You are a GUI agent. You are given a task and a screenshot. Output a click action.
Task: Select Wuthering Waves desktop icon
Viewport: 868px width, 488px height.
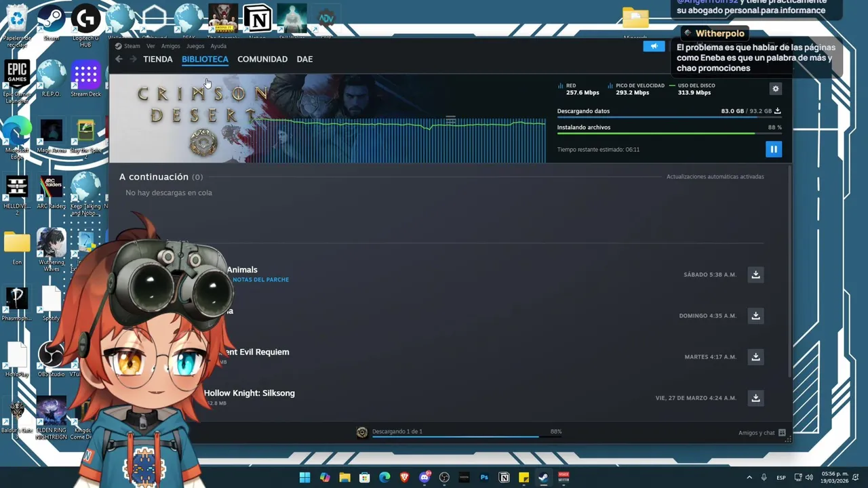[52, 251]
